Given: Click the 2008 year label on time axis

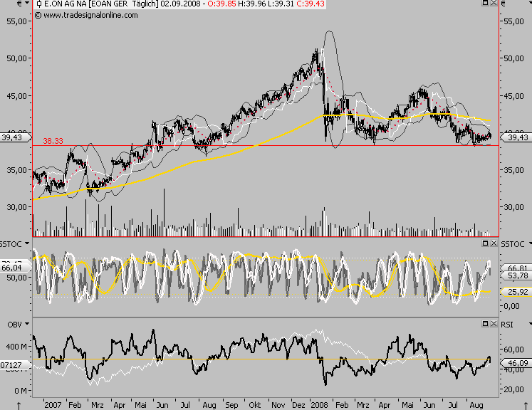Looking at the screenshot, I should [x=320, y=405].
